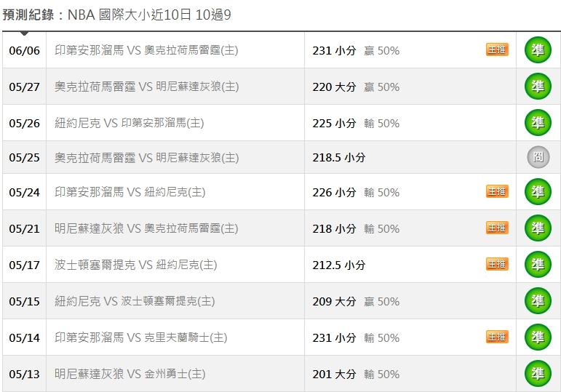Click the 05/21 date cell
561x392 pixels.
click(x=24, y=228)
